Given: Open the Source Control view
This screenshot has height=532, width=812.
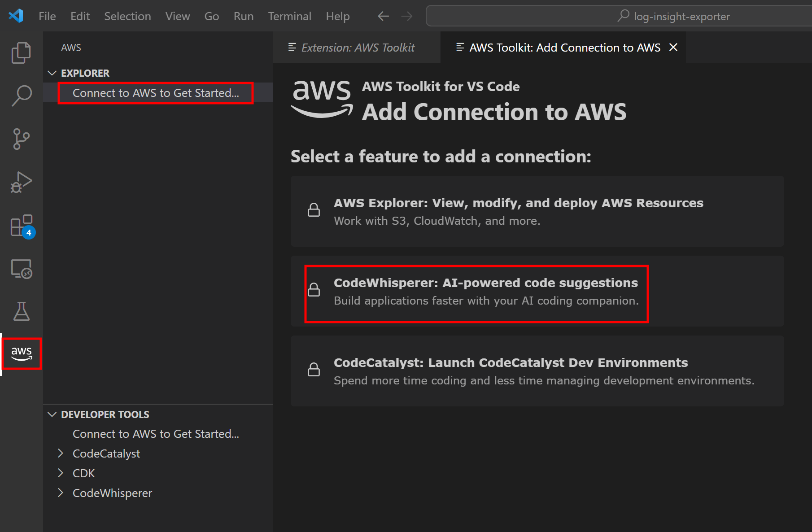Looking at the screenshot, I should tap(21, 139).
